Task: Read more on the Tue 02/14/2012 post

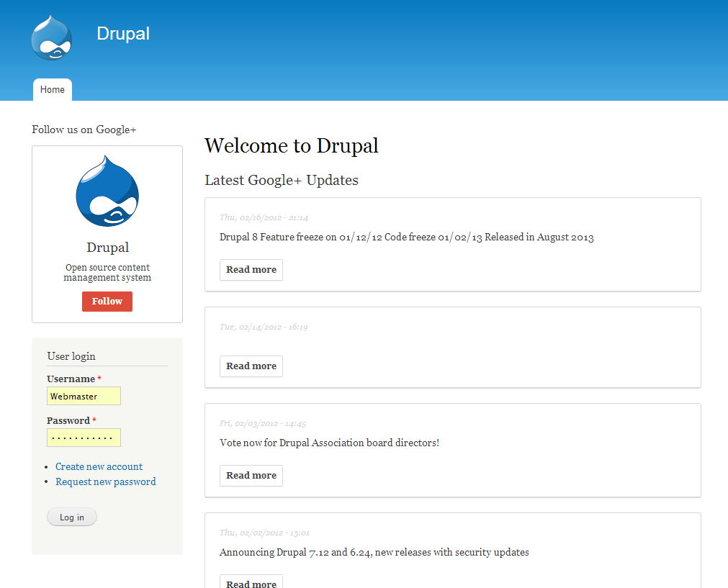Action: tap(251, 366)
